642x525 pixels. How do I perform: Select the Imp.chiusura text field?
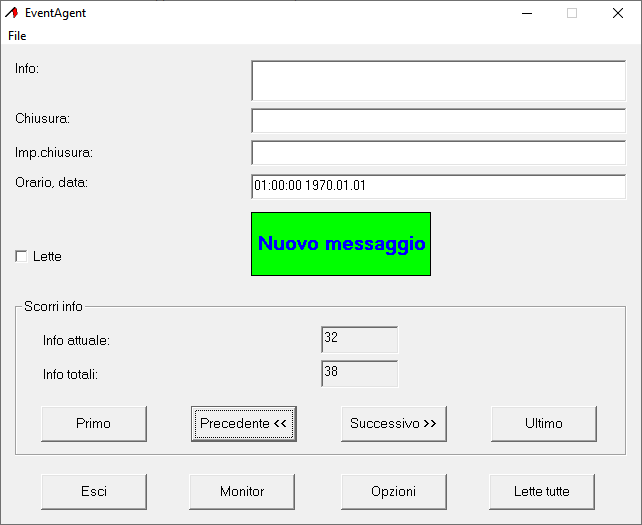[x=438, y=153]
